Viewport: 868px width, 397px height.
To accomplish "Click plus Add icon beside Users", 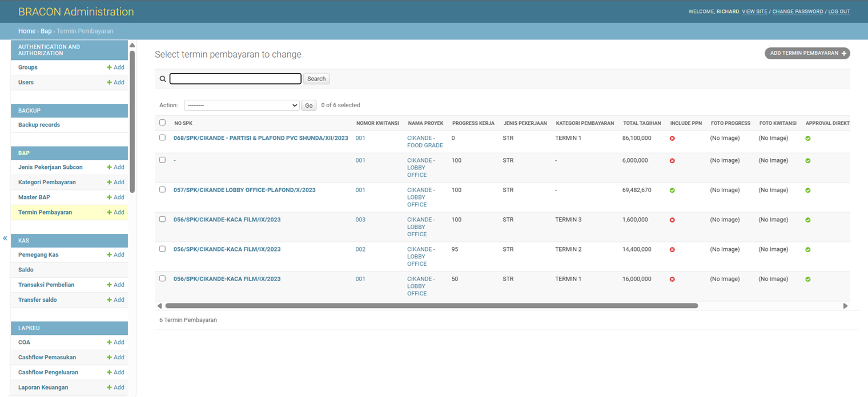I will (115, 82).
